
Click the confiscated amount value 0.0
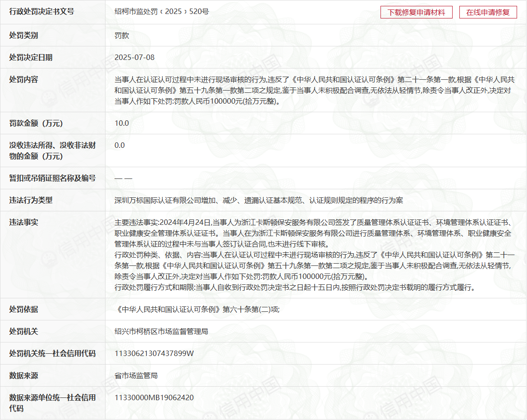[x=119, y=145]
